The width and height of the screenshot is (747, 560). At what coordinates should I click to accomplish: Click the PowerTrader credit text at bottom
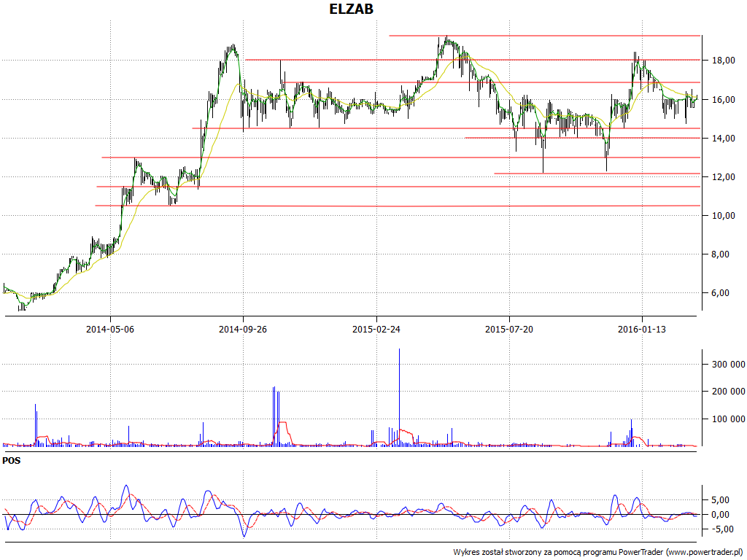pos(599,553)
